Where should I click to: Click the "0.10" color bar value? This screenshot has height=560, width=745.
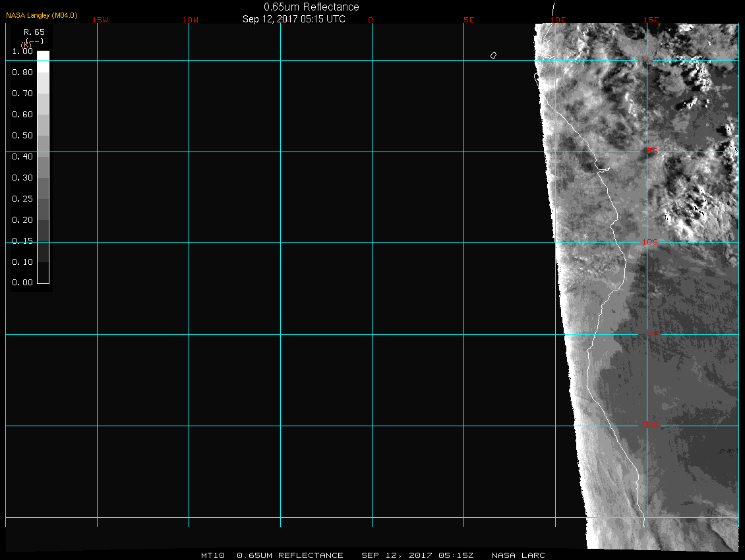22,262
